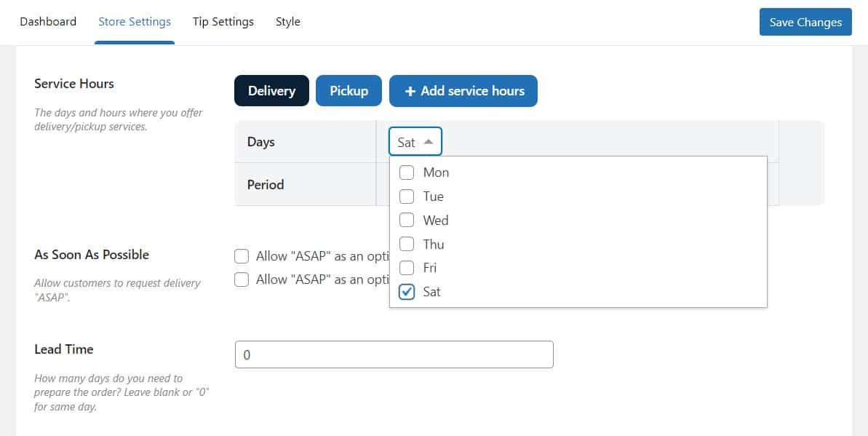Switch to the Store Settings tab
868x436 pixels.
(x=135, y=22)
